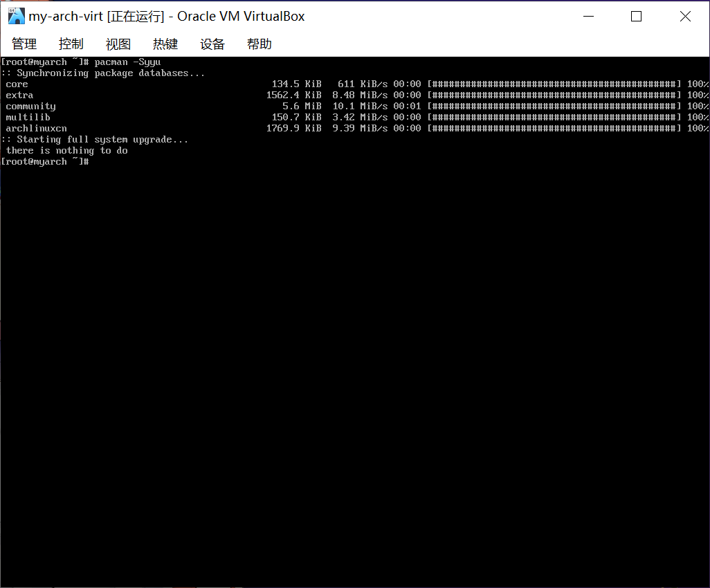Click the "Starting full system upgrade" line

(97, 140)
